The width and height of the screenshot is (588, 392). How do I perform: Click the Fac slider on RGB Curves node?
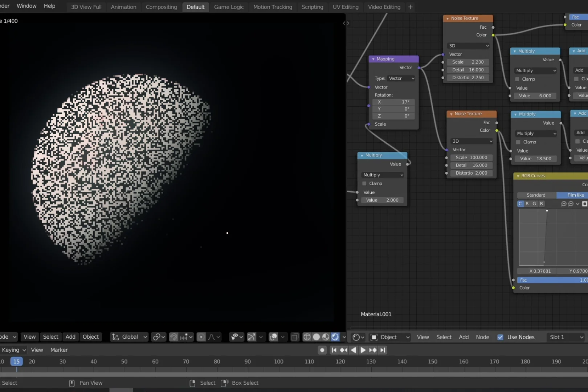click(552, 280)
